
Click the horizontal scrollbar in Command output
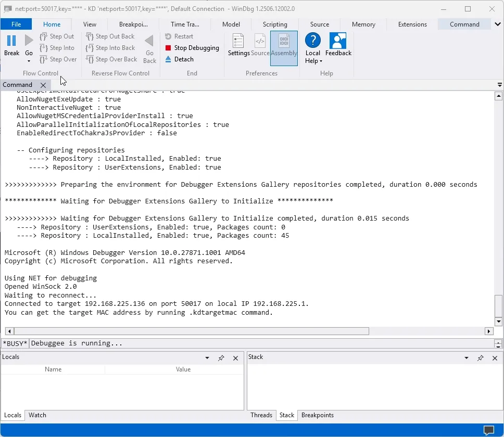[x=192, y=331]
